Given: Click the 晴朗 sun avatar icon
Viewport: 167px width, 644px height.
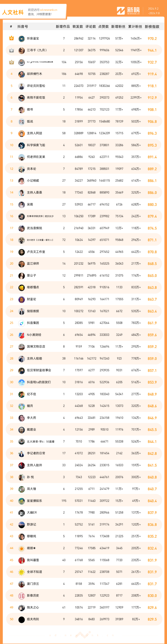Looking at the screenshot, I should pyautogui.click(x=21, y=548).
